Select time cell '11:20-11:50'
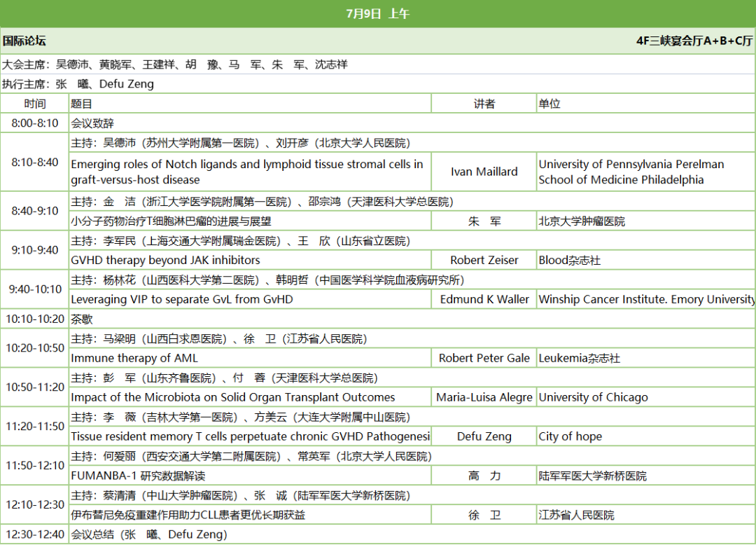 tap(35, 426)
